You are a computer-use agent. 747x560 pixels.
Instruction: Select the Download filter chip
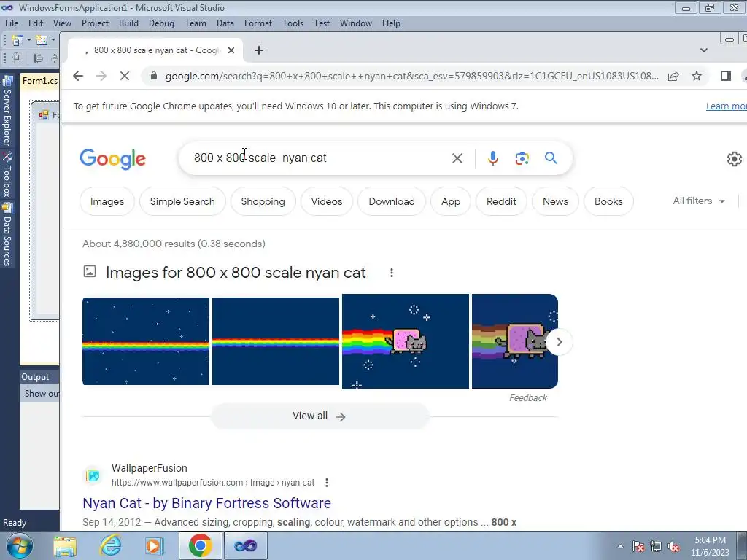pyautogui.click(x=392, y=201)
